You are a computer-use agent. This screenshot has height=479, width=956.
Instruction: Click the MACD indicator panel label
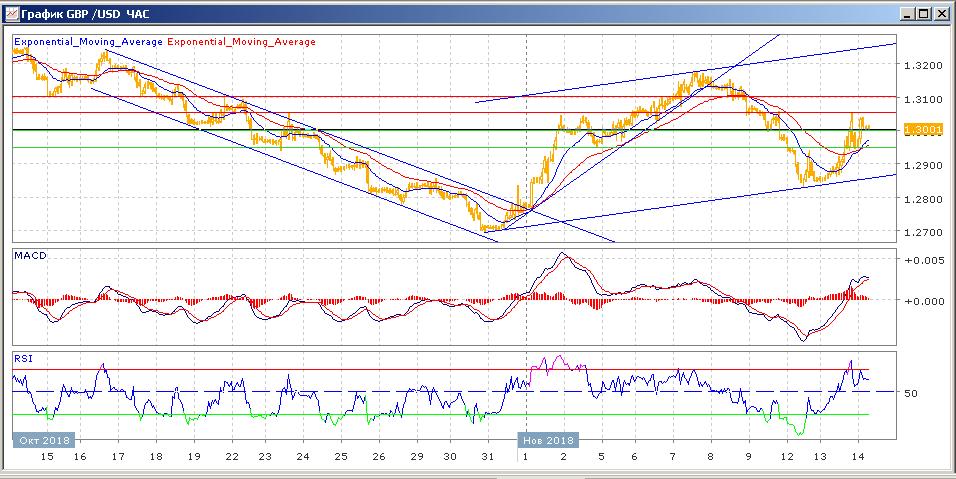[30, 256]
